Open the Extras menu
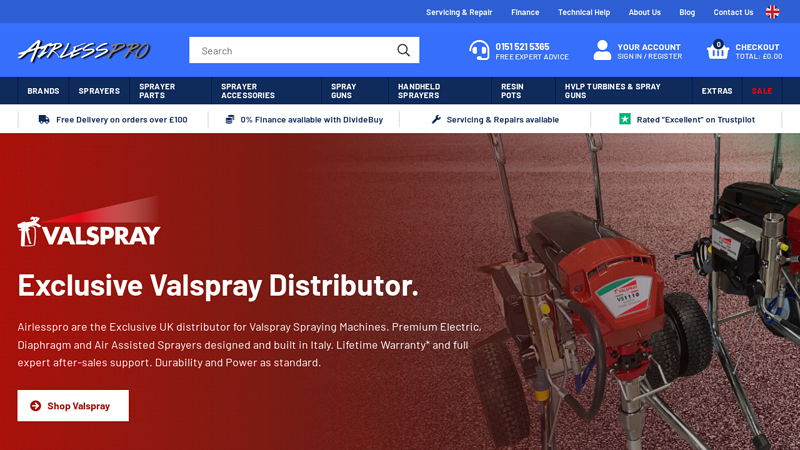This screenshot has height=450, width=800. 717,91
